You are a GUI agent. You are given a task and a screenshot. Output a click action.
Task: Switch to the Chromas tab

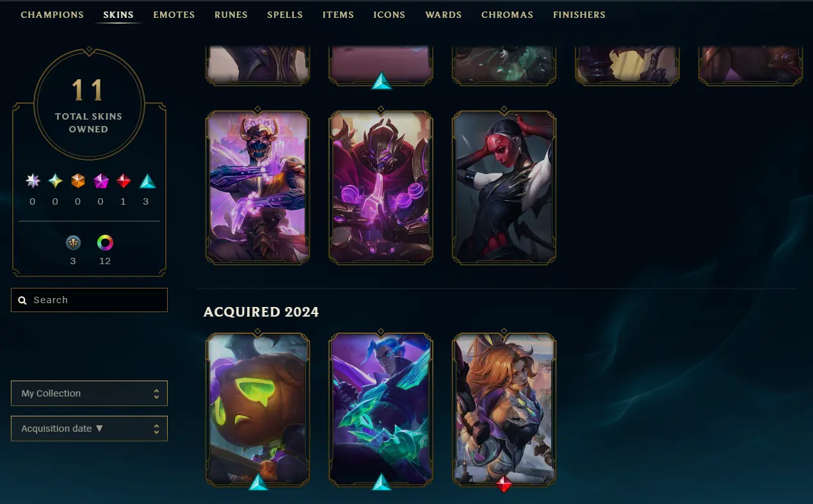pyautogui.click(x=507, y=15)
